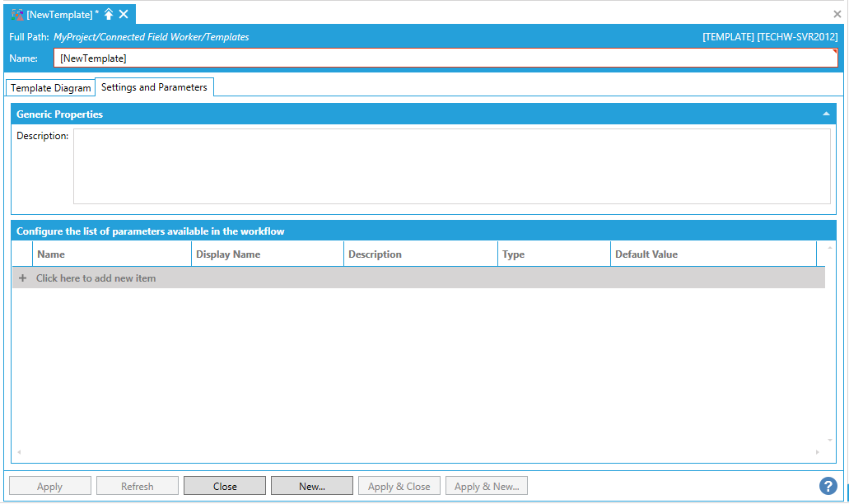Click the Type column header
This screenshot has width=849, height=504.
[x=553, y=254]
